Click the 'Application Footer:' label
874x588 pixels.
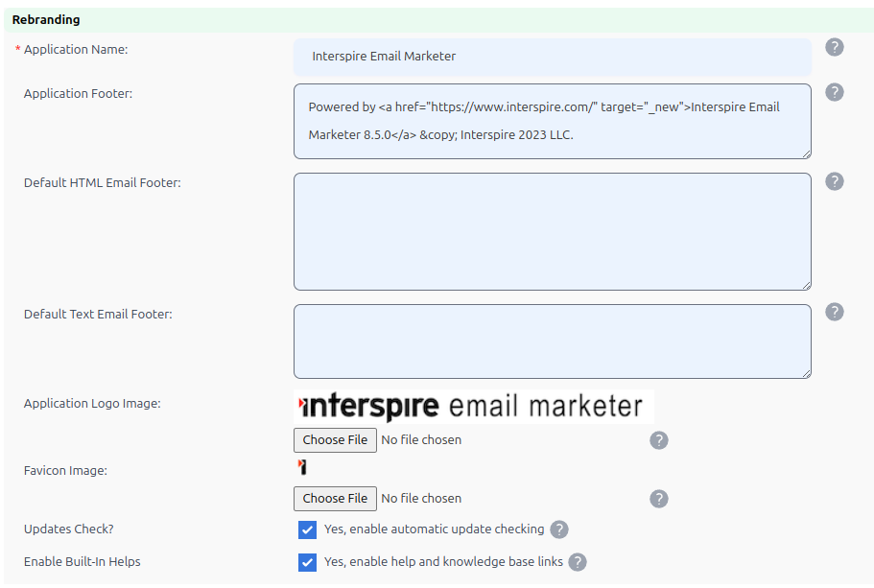(x=78, y=94)
